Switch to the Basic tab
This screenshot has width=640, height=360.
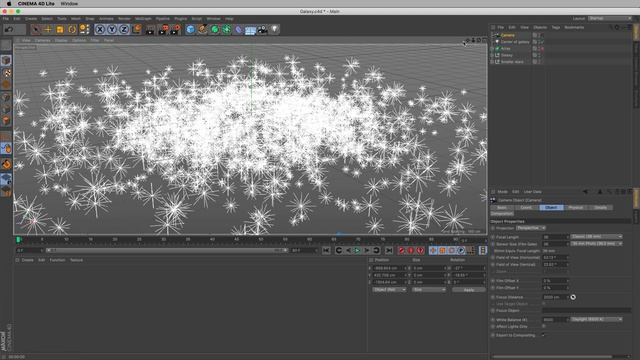tap(502, 208)
